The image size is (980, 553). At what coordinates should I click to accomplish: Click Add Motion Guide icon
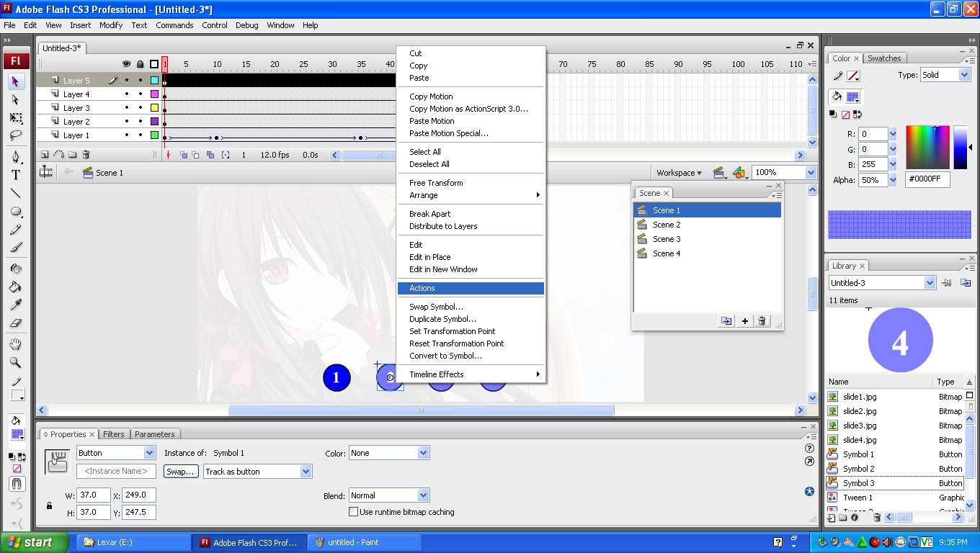[58, 155]
